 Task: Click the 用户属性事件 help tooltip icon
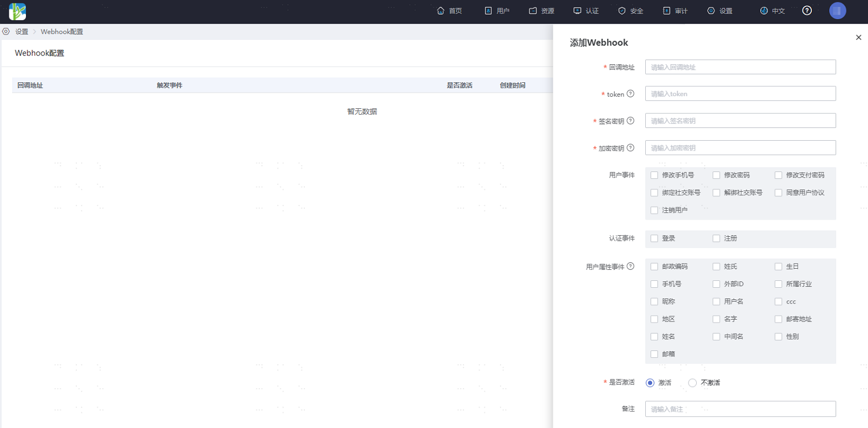coord(631,266)
